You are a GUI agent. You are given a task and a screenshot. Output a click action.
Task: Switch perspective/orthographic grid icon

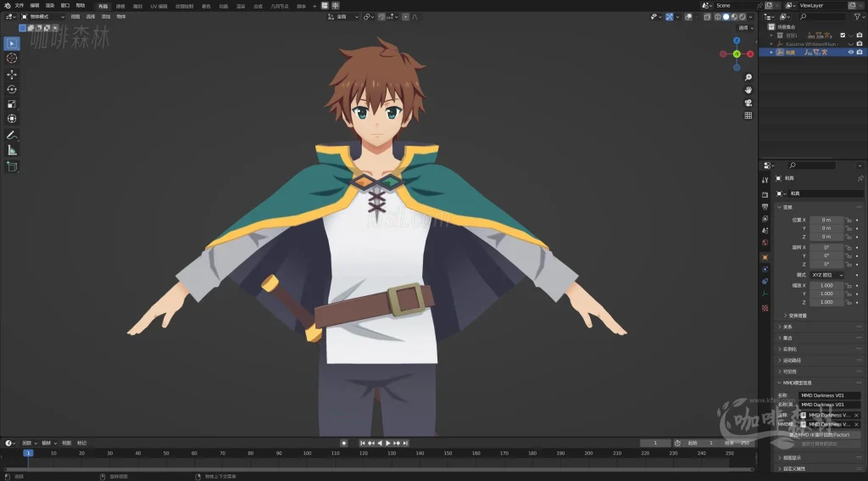tap(748, 115)
